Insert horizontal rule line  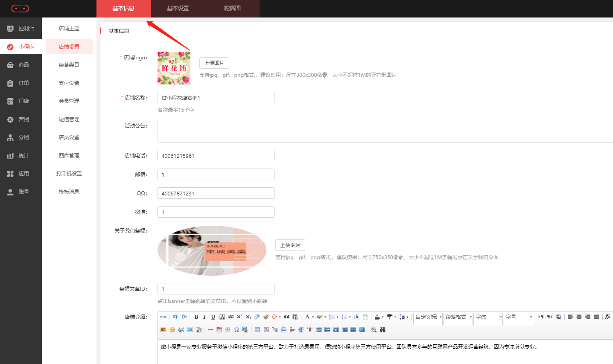[210, 330]
